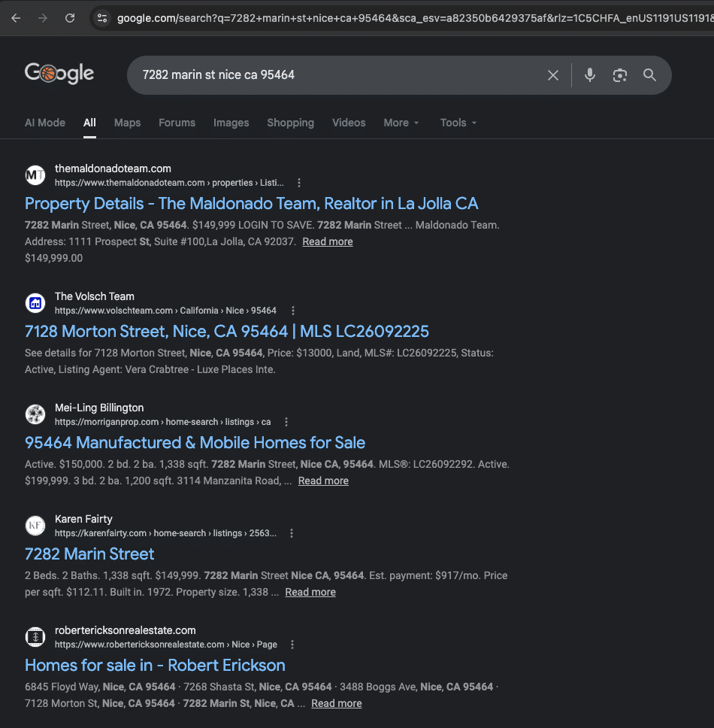Viewport: 714px width, 728px height.
Task: Switch to the Maps tab
Action: point(127,123)
